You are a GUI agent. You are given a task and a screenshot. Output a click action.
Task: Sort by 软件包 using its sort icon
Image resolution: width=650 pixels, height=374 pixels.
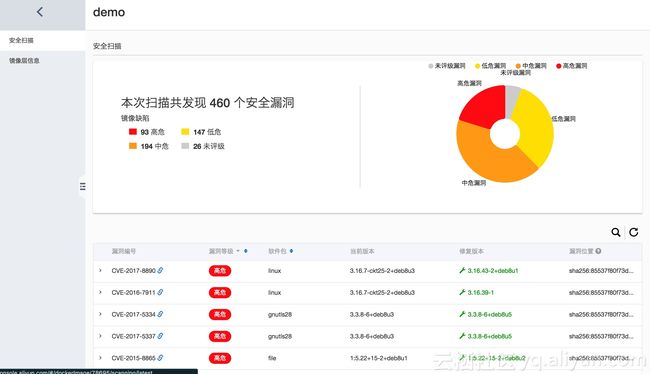291,251
